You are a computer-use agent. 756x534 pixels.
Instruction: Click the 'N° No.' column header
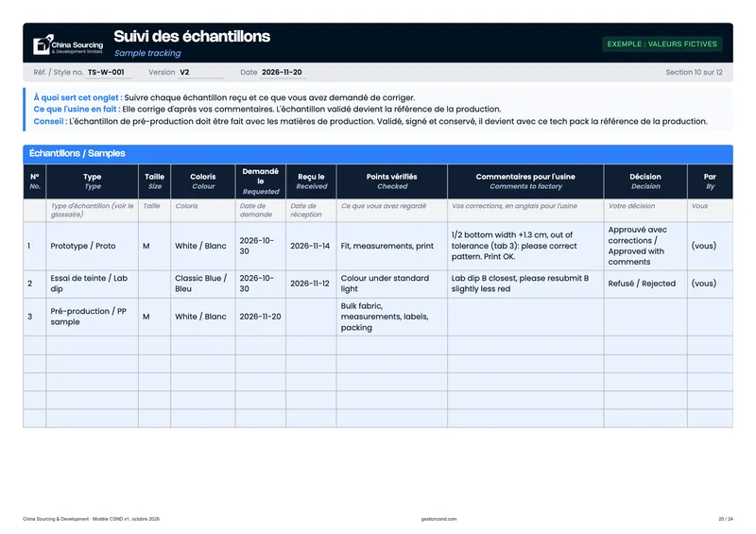pyautogui.click(x=35, y=181)
